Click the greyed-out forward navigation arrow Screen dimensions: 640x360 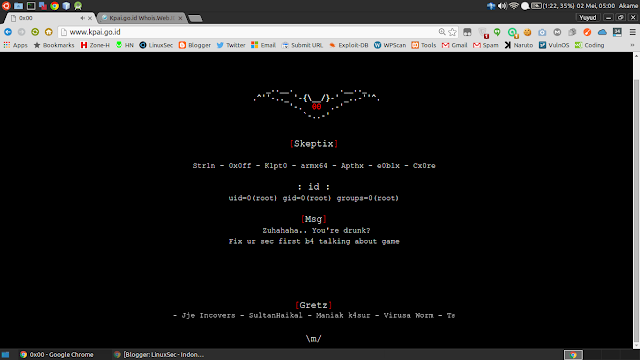[22, 32]
